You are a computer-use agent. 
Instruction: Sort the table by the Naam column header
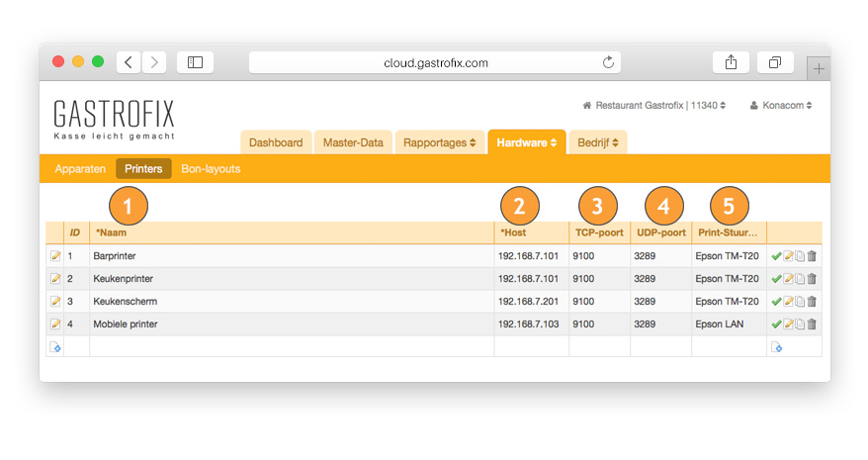[x=111, y=232]
